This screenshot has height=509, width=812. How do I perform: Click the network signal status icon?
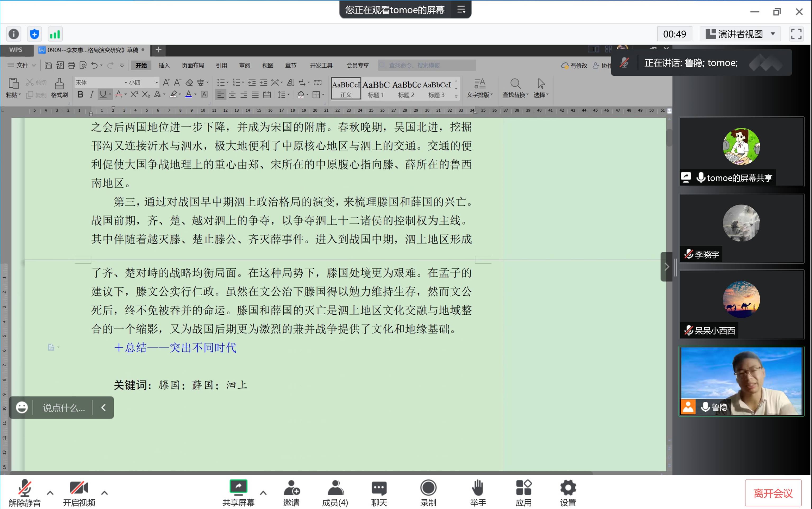click(x=55, y=34)
